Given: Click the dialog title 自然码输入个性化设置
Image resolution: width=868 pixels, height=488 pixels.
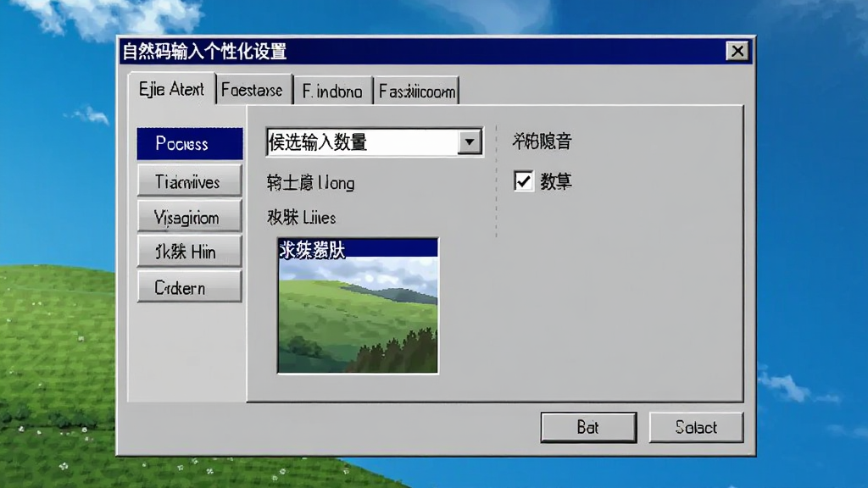Looking at the screenshot, I should (x=204, y=52).
